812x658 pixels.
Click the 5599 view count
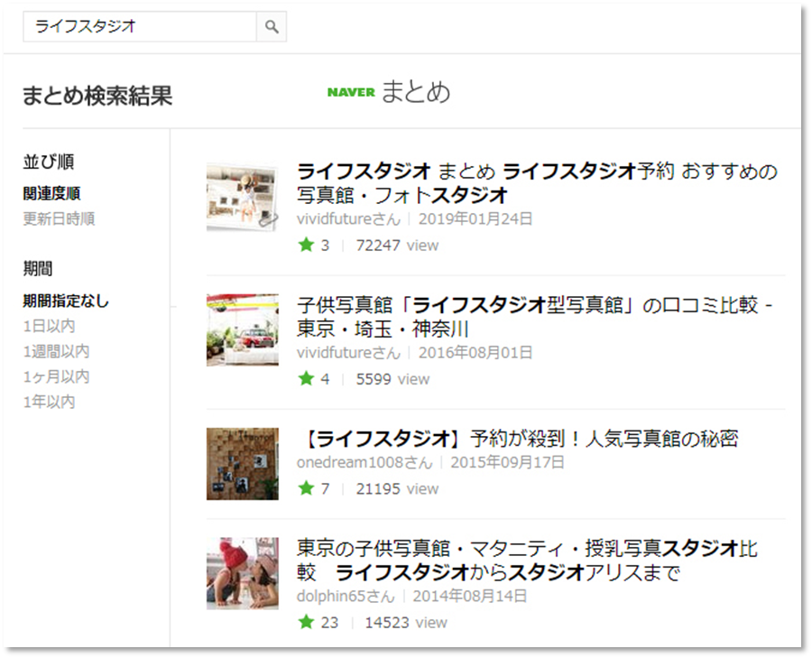[x=392, y=379]
